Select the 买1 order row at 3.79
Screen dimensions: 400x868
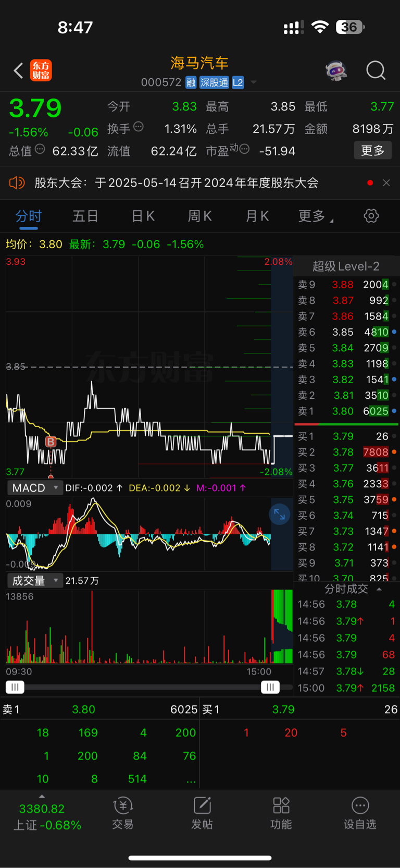point(347,436)
